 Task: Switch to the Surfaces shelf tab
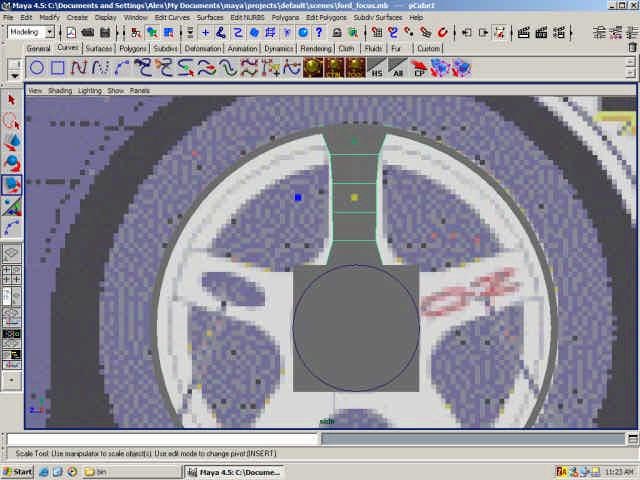pyautogui.click(x=98, y=48)
